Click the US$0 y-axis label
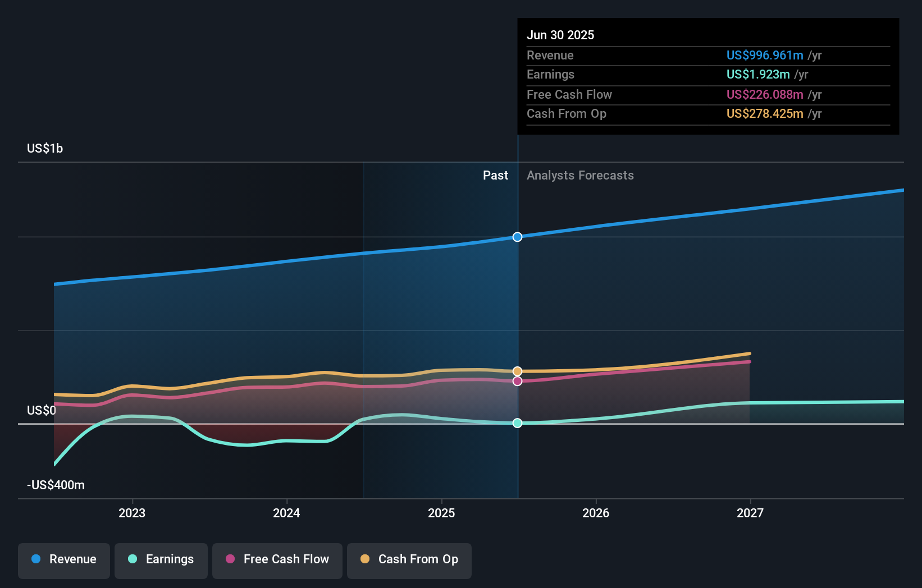The image size is (922, 588). coord(42,410)
